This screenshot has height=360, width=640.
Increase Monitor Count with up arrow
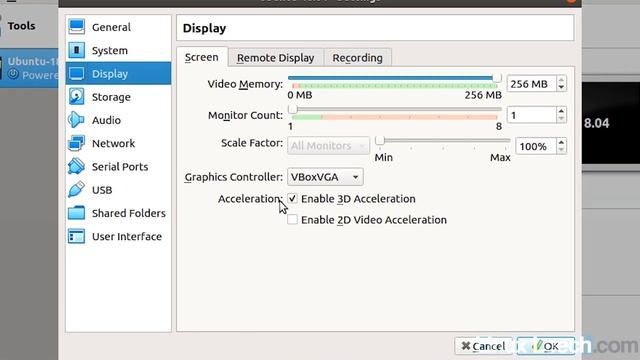(x=561, y=111)
